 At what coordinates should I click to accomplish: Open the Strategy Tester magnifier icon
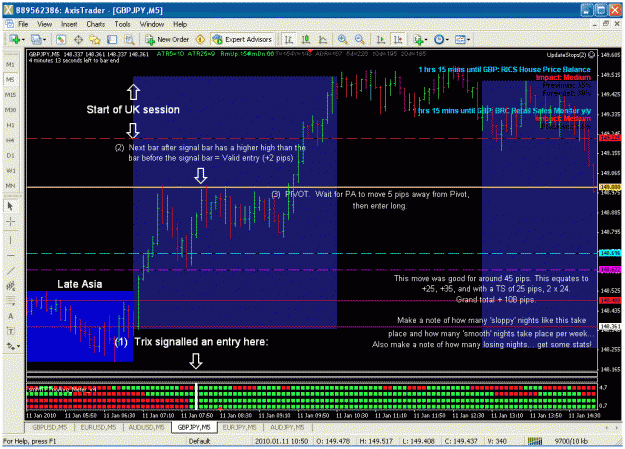pyautogui.click(x=129, y=39)
